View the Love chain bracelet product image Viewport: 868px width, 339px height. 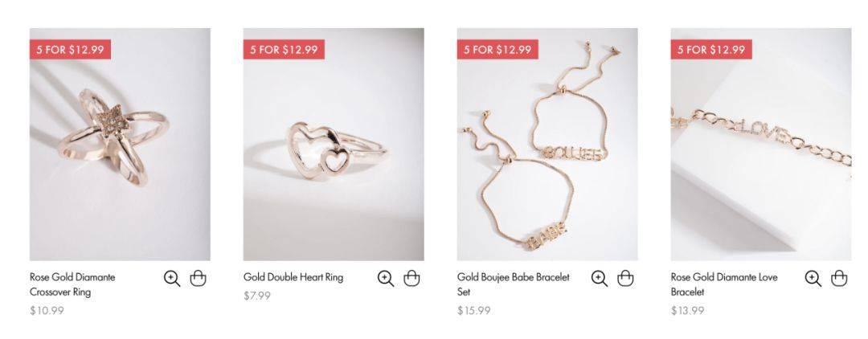tap(761, 145)
